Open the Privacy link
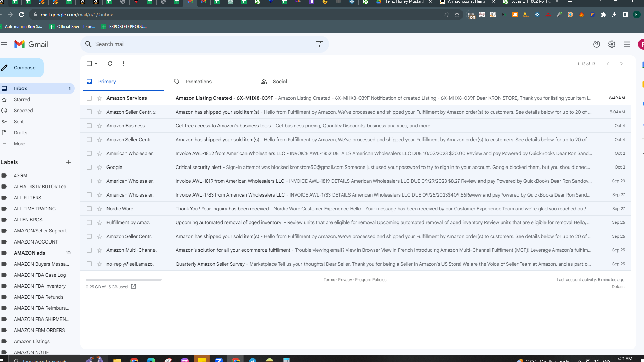This screenshot has height=362, width=644. [345, 280]
